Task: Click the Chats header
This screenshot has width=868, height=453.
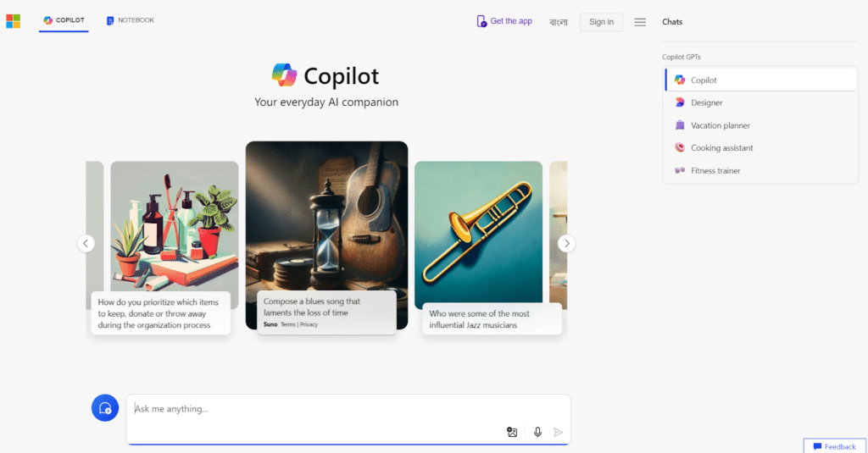Action: tap(672, 22)
